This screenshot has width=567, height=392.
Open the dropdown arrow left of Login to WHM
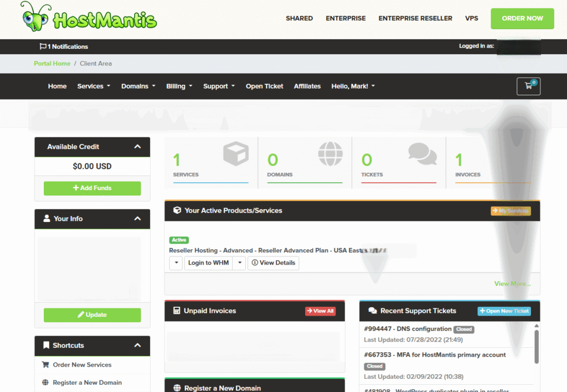pos(176,263)
